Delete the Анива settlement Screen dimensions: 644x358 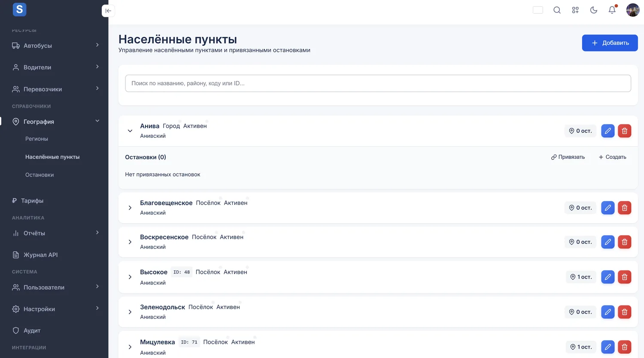coord(624,131)
